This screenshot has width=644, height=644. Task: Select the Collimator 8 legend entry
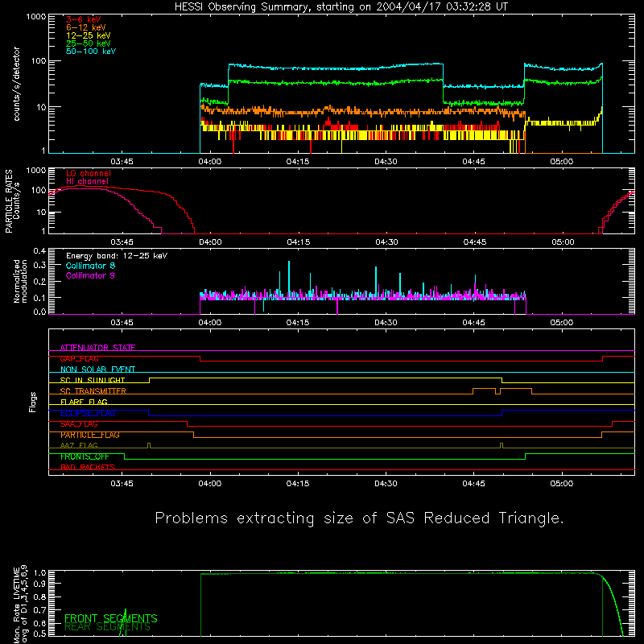(x=90, y=266)
